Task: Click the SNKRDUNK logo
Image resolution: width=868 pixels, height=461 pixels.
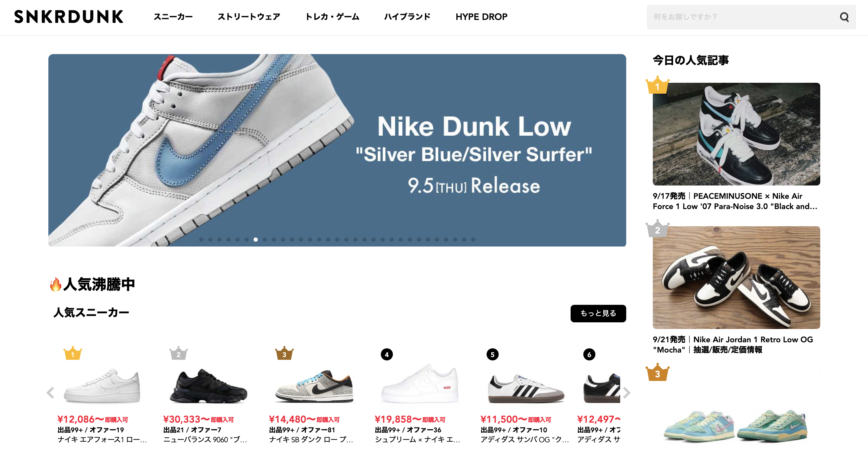Action: click(69, 17)
